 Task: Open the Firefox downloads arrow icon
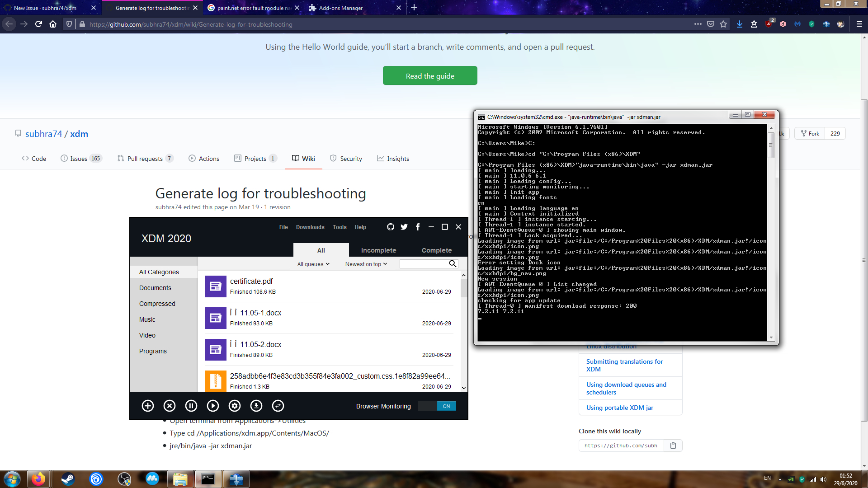[740, 24]
